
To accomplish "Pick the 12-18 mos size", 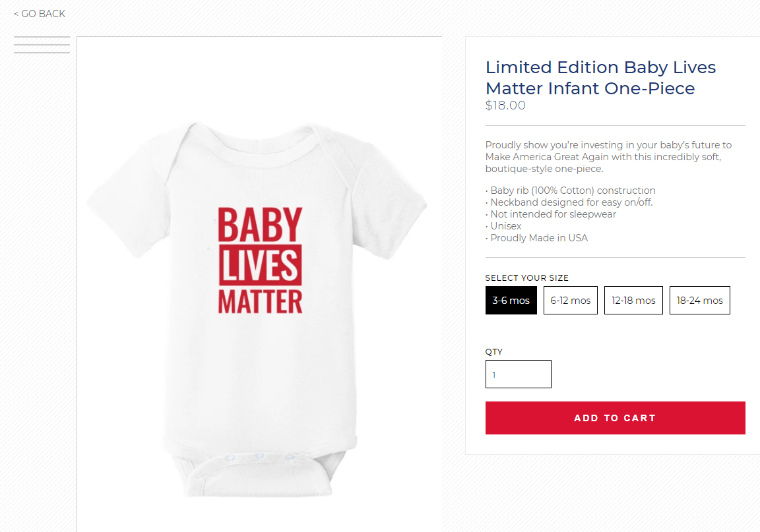I will coord(633,301).
